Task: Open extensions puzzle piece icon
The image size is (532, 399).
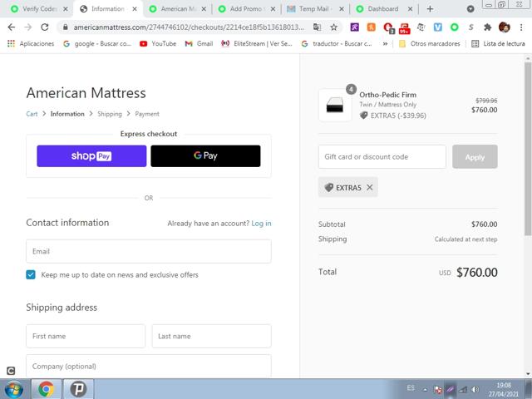Action: coord(488,27)
